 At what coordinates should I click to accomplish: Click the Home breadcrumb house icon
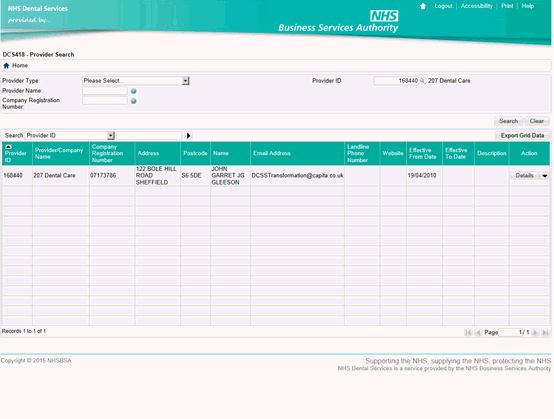click(x=6, y=66)
